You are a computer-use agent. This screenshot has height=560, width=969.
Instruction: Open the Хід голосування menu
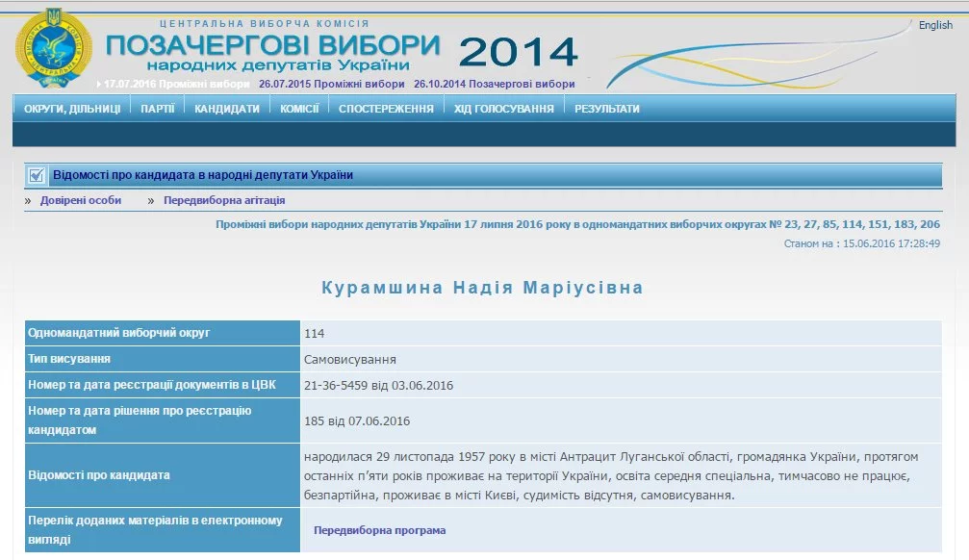pyautogui.click(x=503, y=109)
